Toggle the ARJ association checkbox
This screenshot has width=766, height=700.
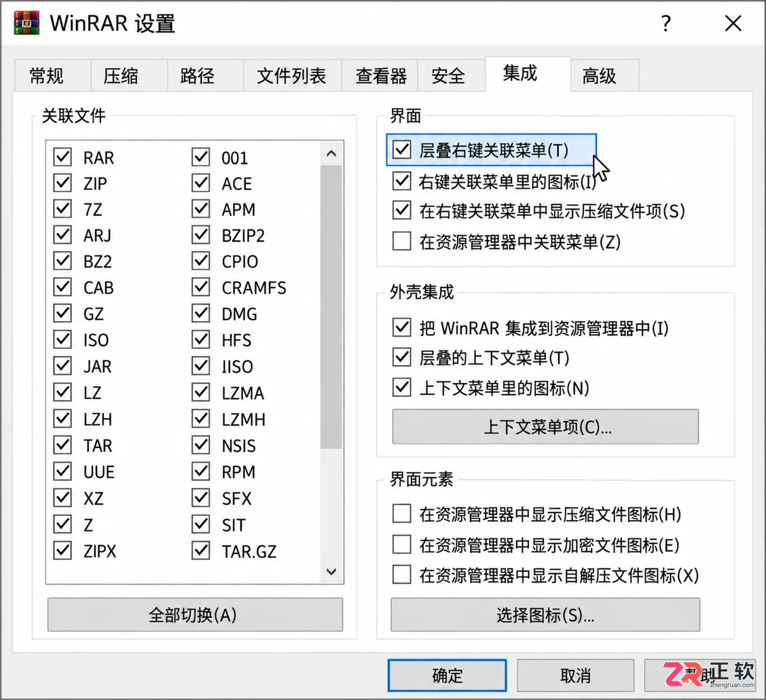pos(62,235)
